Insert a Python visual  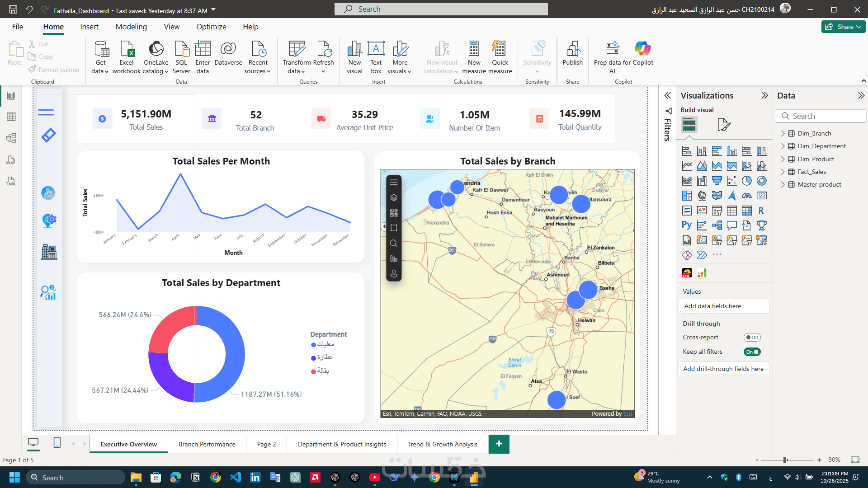coord(687,225)
